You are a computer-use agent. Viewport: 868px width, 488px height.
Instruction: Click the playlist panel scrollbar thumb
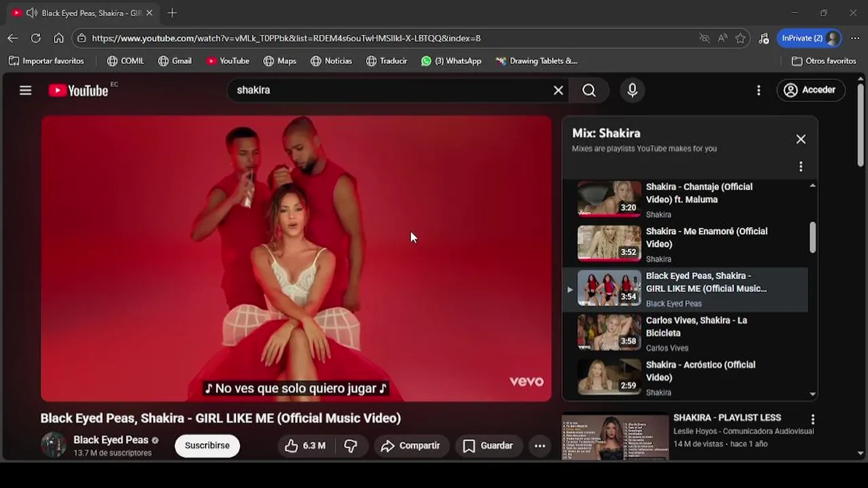point(812,237)
